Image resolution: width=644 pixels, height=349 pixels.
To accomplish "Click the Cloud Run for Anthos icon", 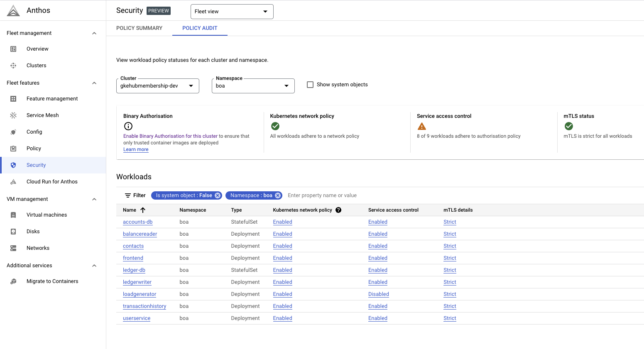I will (14, 181).
